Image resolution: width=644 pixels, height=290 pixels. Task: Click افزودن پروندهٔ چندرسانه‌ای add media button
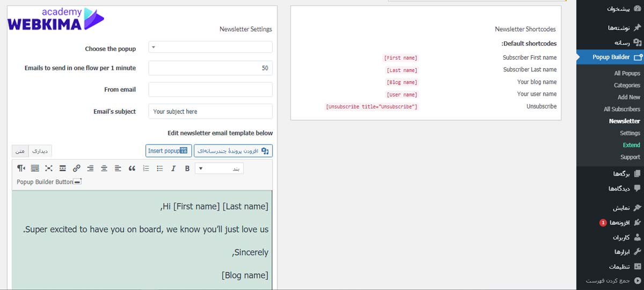233,151
